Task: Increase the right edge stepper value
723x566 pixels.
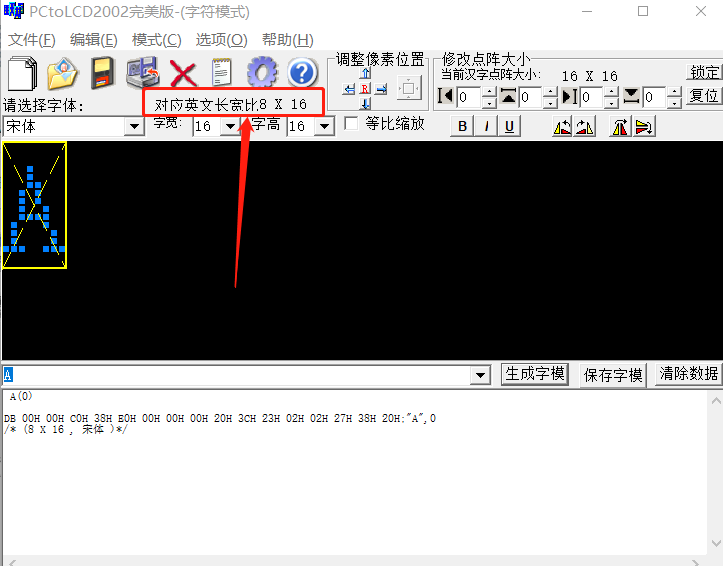Action: pyautogui.click(x=611, y=92)
